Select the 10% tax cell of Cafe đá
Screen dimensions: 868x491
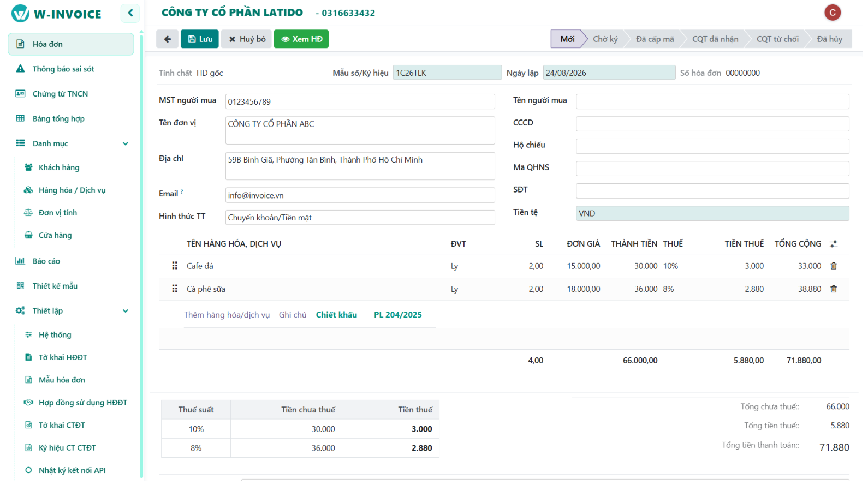point(671,266)
